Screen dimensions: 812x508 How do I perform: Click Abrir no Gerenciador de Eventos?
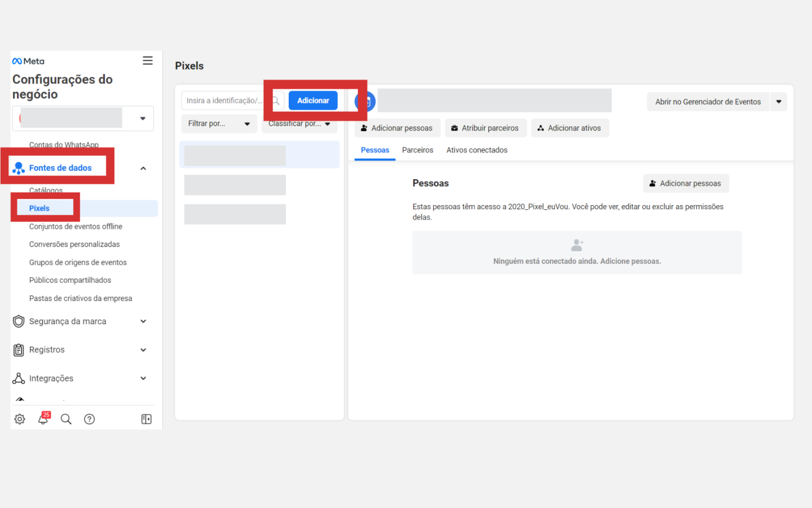click(x=708, y=101)
